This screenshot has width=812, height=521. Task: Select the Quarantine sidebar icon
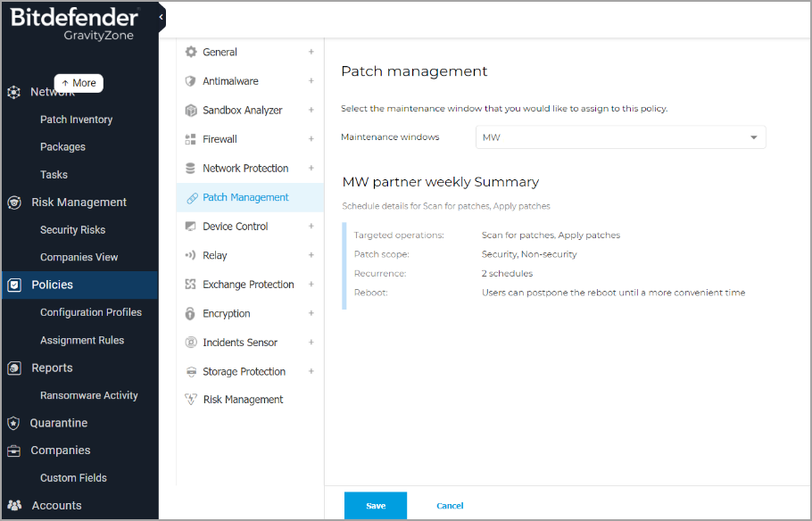point(13,422)
